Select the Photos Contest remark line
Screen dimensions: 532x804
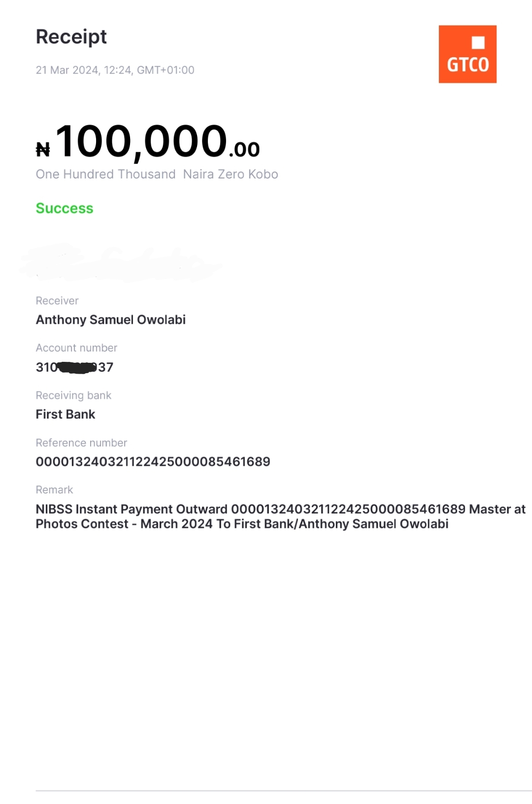coord(242,524)
